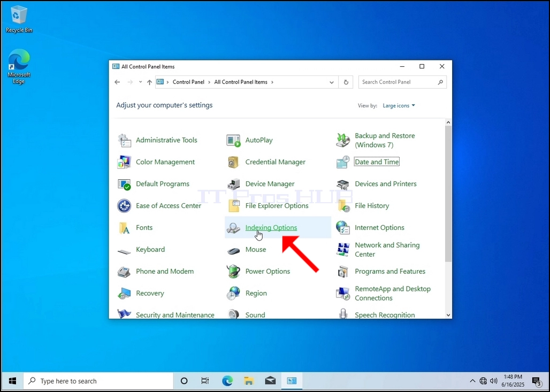Go back using the back arrow
Image resolution: width=550 pixels, height=392 pixels.
click(117, 82)
